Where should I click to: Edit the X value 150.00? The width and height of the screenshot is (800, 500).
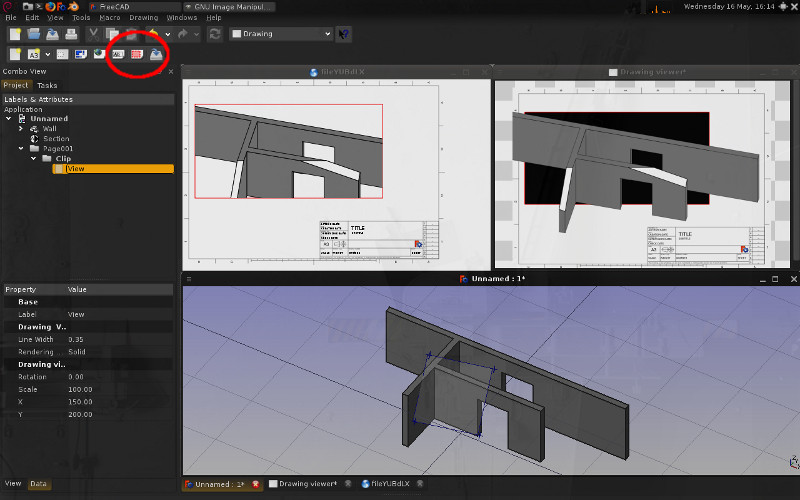[x=120, y=402]
